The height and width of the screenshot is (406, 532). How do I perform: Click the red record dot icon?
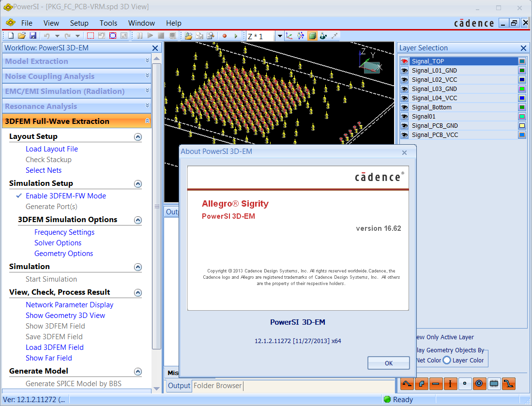click(224, 36)
